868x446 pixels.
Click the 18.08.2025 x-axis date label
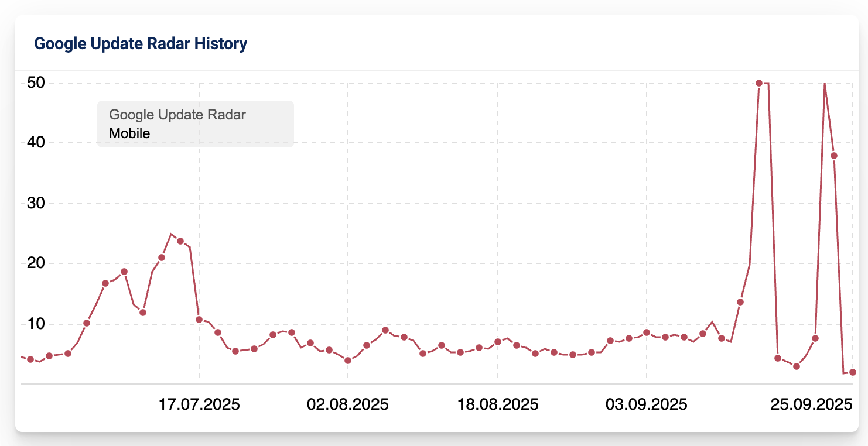498,405
